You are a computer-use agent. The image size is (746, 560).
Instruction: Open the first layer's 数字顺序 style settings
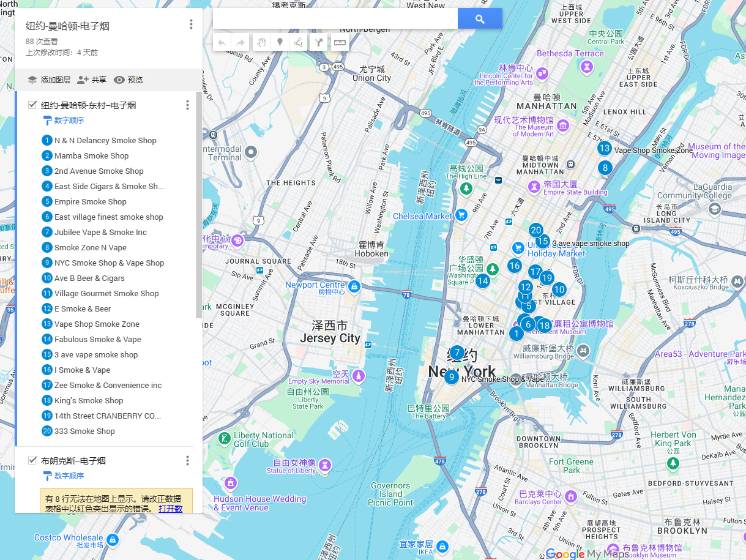point(69,121)
